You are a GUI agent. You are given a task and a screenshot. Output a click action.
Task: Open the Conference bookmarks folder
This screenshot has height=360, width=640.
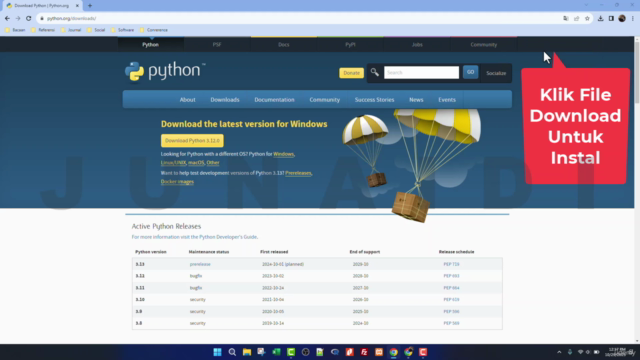pos(154,30)
